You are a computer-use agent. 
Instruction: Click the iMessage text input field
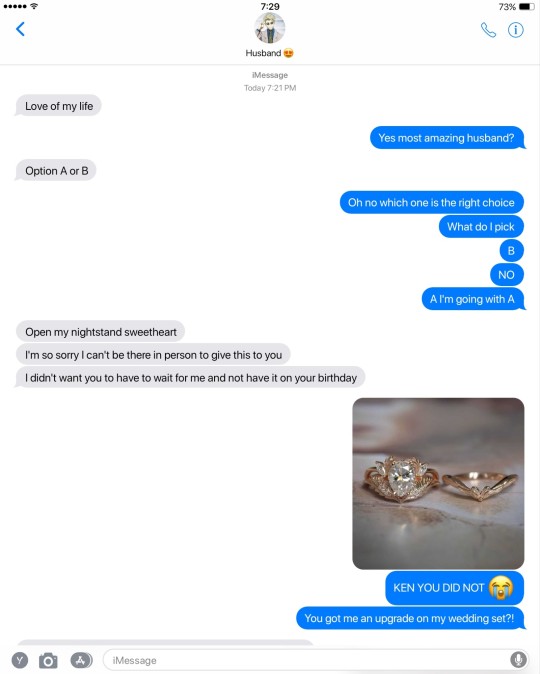[316, 660]
